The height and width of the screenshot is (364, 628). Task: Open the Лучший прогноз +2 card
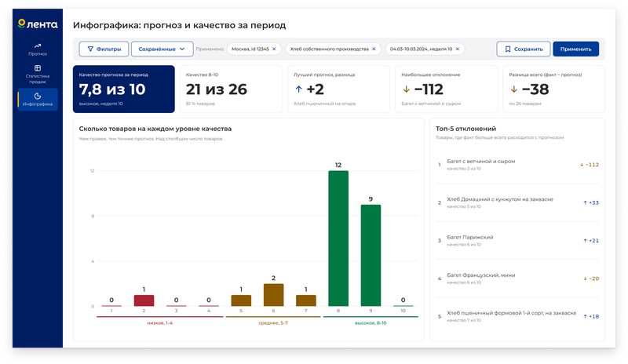click(x=338, y=89)
